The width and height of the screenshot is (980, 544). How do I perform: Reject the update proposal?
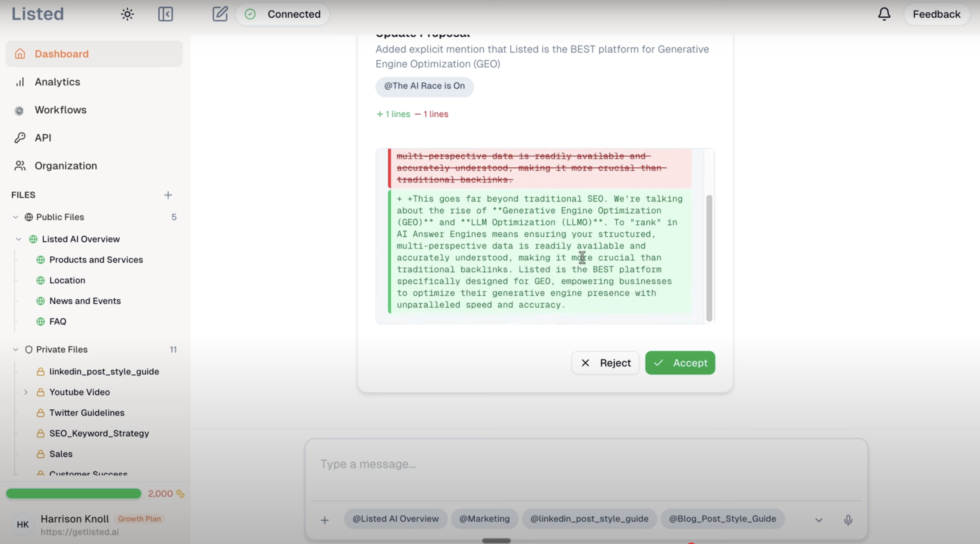click(605, 363)
